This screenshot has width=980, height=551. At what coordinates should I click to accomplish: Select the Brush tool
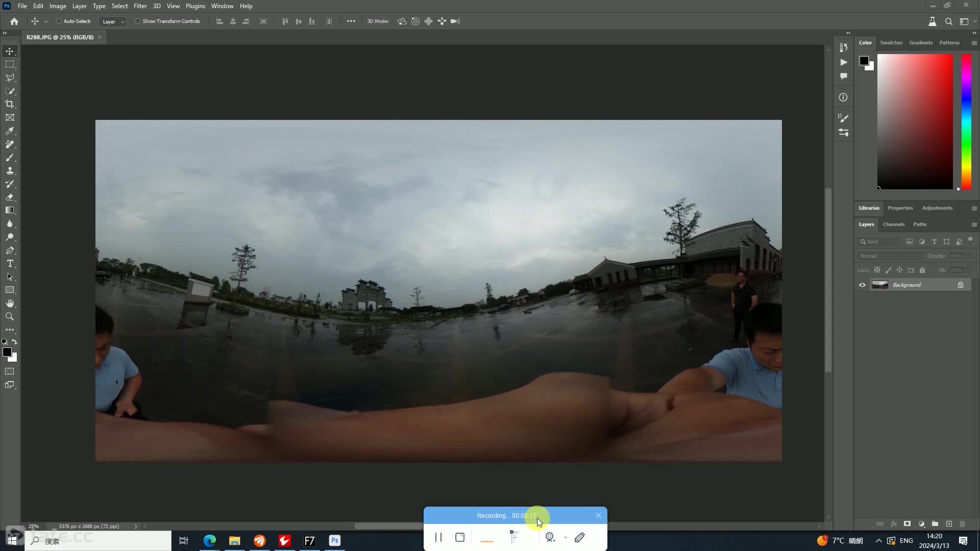click(x=10, y=158)
